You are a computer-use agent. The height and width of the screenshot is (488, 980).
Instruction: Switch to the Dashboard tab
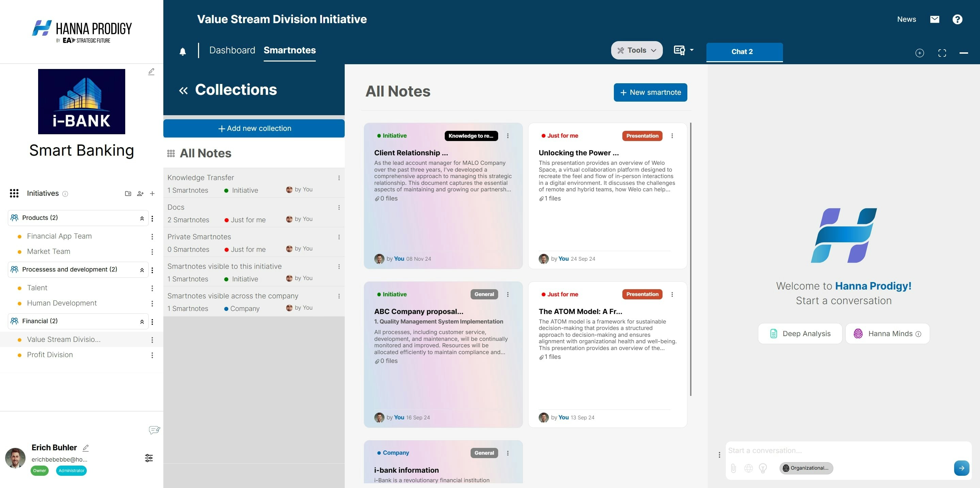pos(232,50)
